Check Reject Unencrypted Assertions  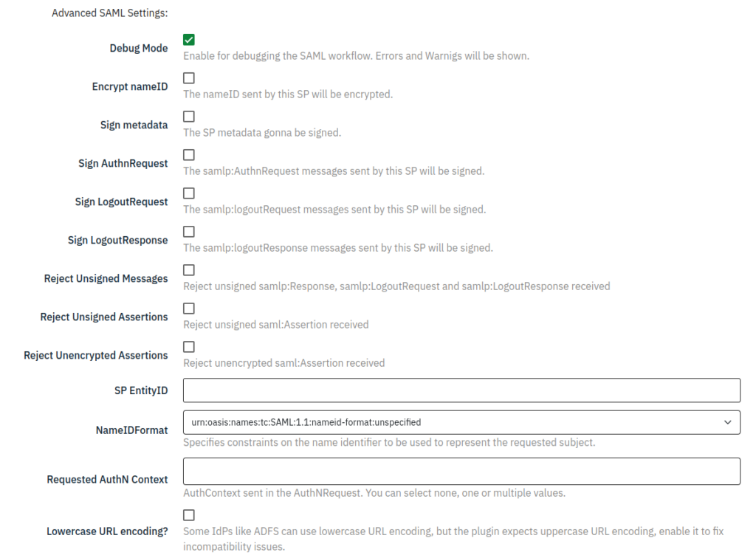[x=189, y=347]
